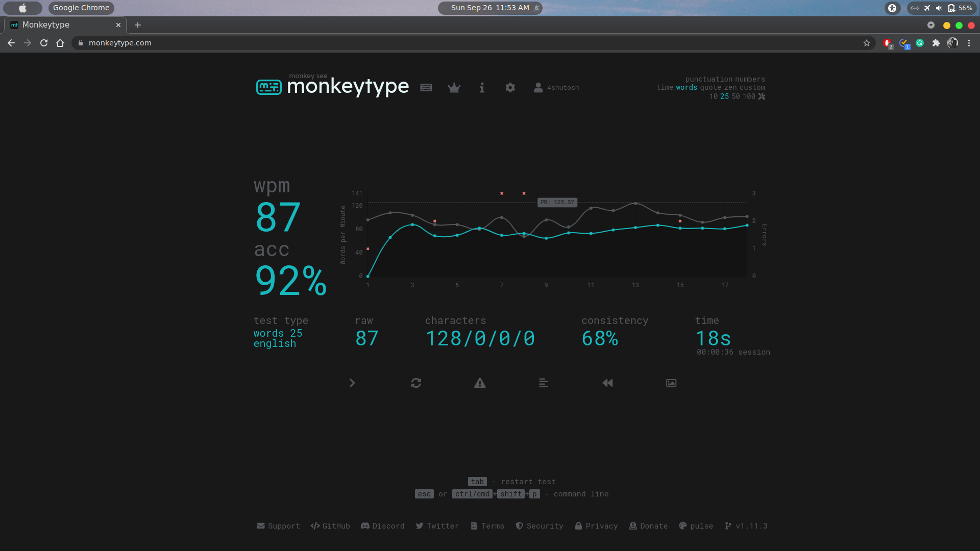
Task: Repeat the test using restart icon
Action: (x=416, y=383)
